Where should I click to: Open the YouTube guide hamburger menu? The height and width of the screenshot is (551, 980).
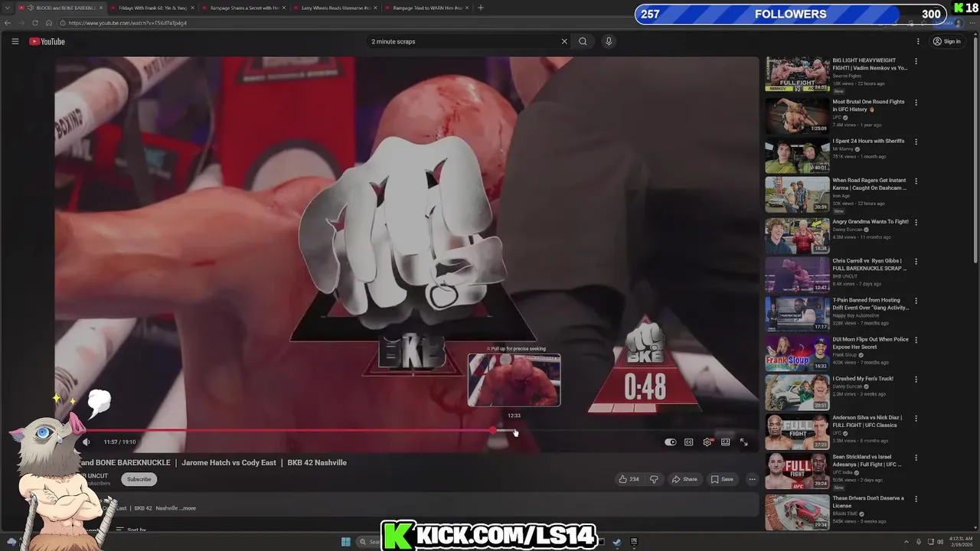15,41
